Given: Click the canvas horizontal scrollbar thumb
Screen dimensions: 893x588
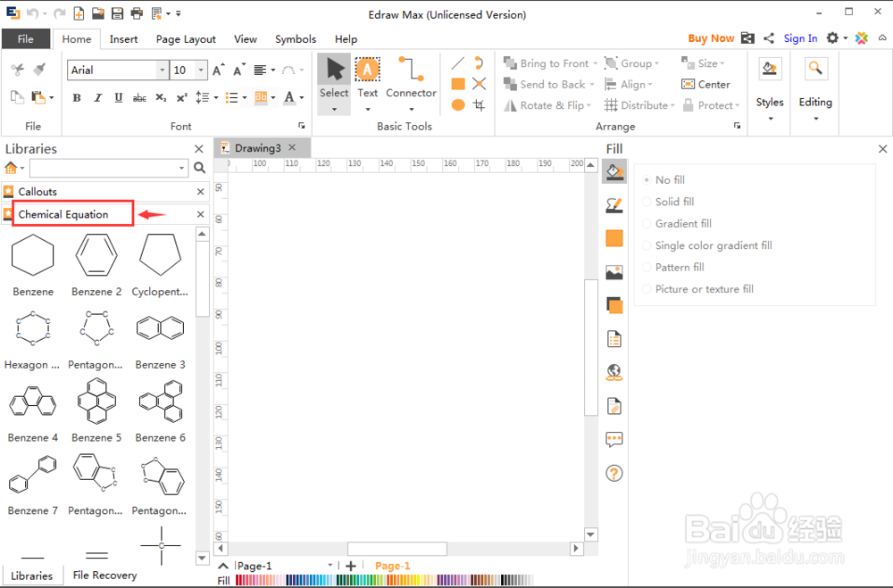Looking at the screenshot, I should point(397,548).
